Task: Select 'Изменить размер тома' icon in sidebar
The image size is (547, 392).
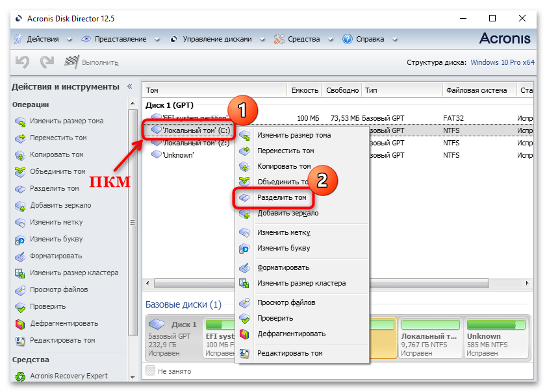Action: pyautogui.click(x=20, y=121)
